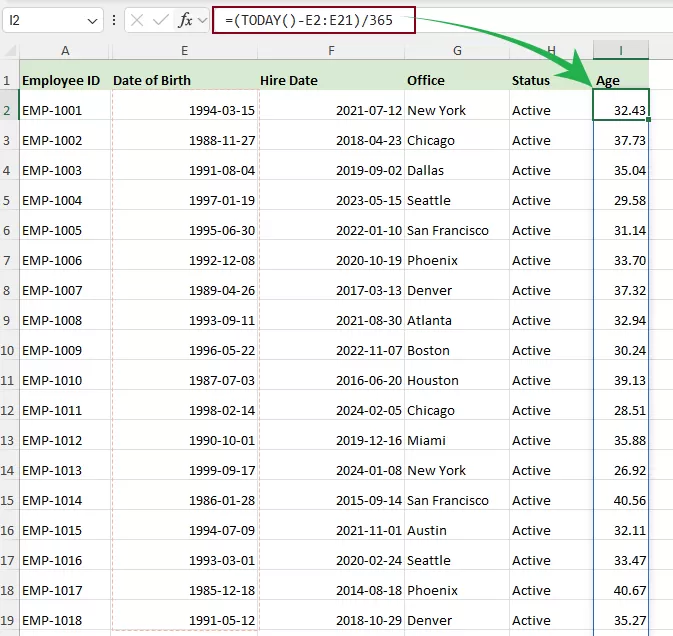Screen dimensions: 673x636
Task: Expand the function list chevron beside fx
Action: click(x=202, y=20)
